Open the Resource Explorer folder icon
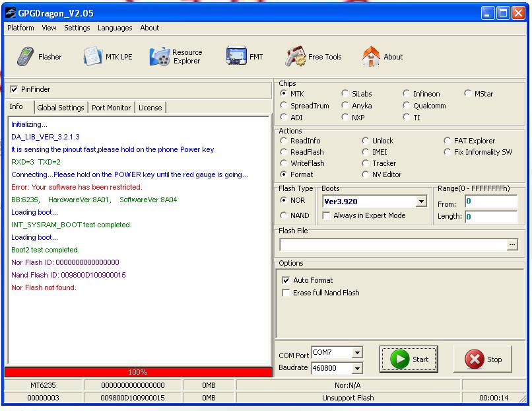Image resolution: width=532 pixels, height=411 pixels. pyautogui.click(x=160, y=56)
